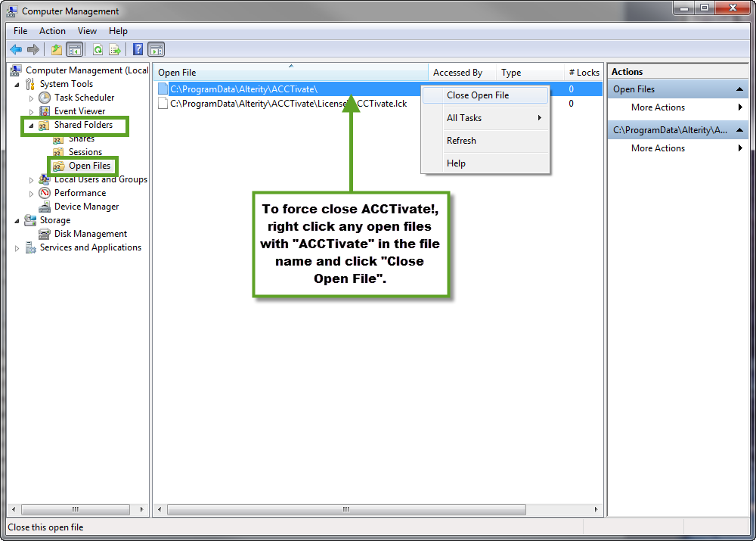Click the file list scroll left arrow
Screen dimensions: 756x541
(x=160, y=509)
